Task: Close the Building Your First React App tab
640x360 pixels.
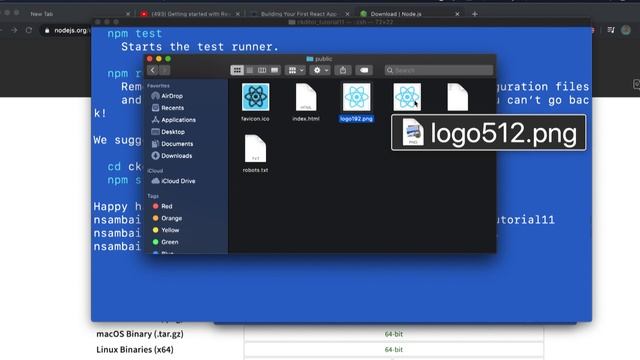Action: coord(347,14)
